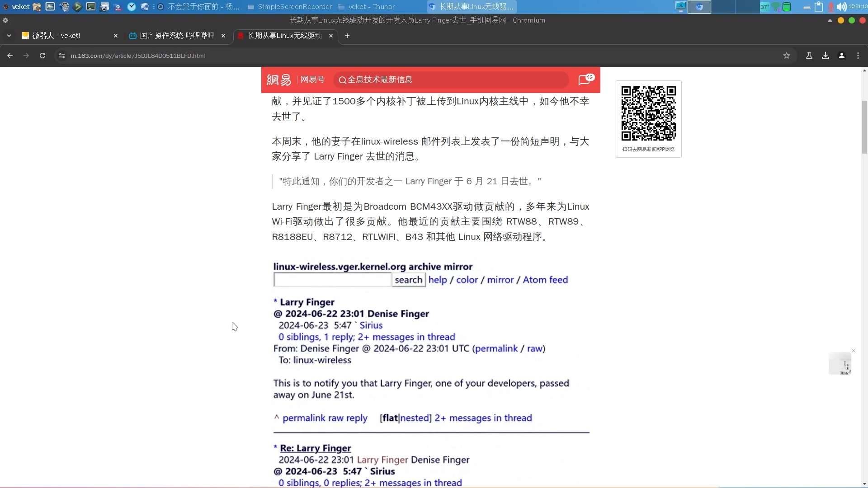The image size is (868, 488).
Task: Click the 'help' link in archive screenshot
Action: click(438, 280)
